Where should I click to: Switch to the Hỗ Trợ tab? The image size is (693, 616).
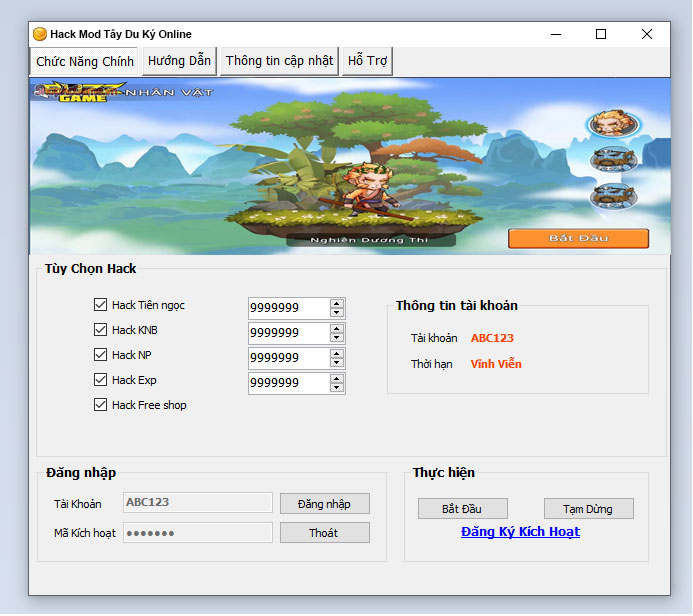click(367, 61)
